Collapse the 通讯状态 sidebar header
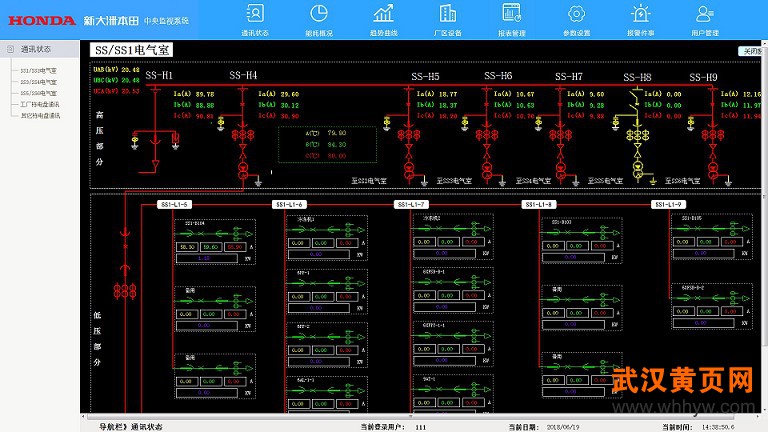Screen dimensions: 768x432 (39, 49)
